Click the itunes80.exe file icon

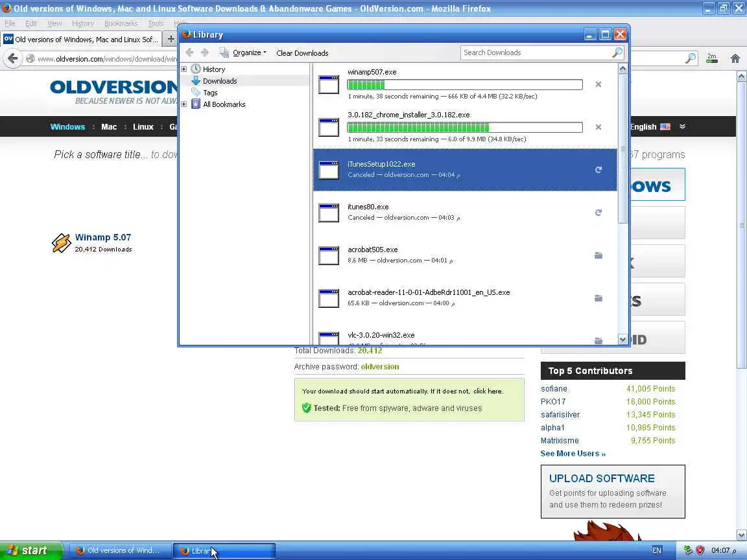click(329, 213)
